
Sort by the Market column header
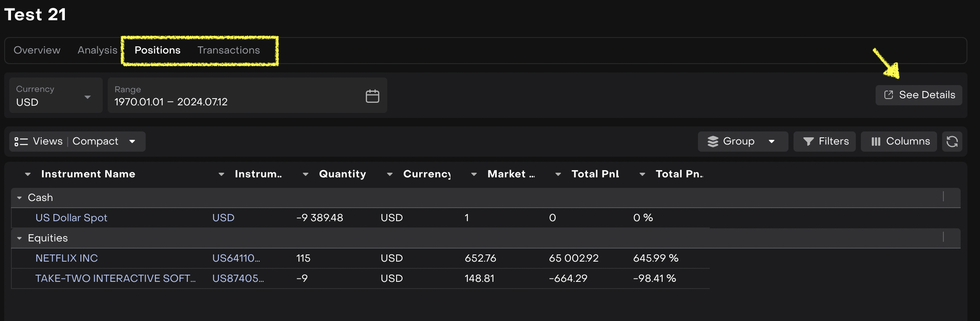pos(511,174)
